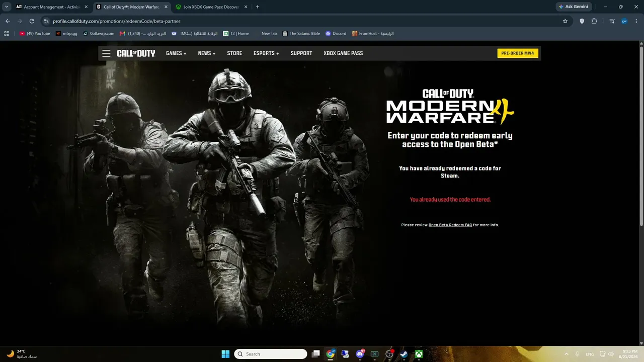Go back to the previous page
Image resolution: width=644 pixels, height=362 pixels.
coord(8,21)
